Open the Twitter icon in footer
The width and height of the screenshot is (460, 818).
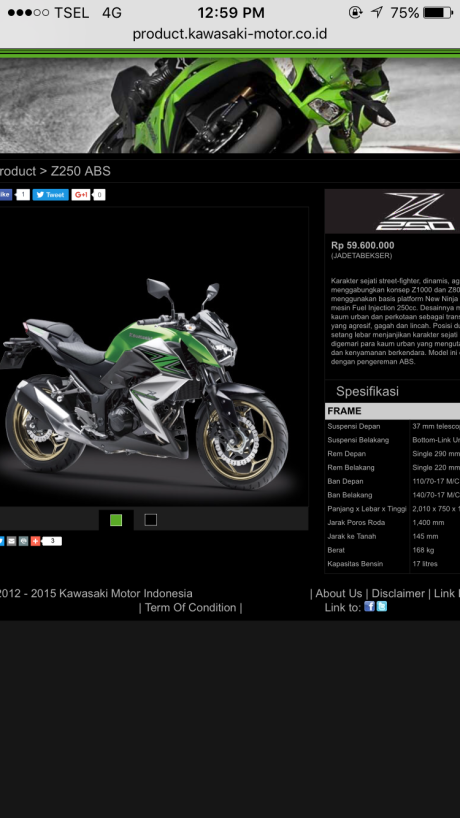pyautogui.click(x=382, y=606)
